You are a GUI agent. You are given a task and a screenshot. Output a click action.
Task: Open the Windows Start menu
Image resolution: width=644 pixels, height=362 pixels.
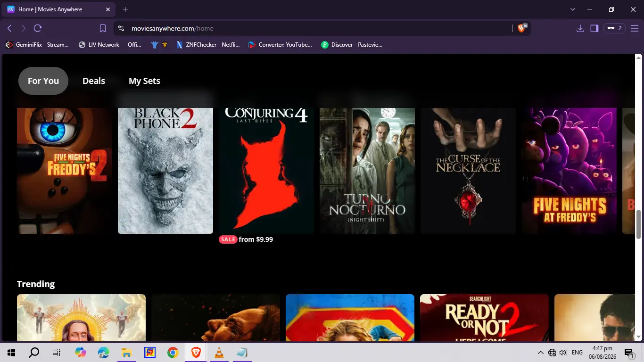(11, 353)
